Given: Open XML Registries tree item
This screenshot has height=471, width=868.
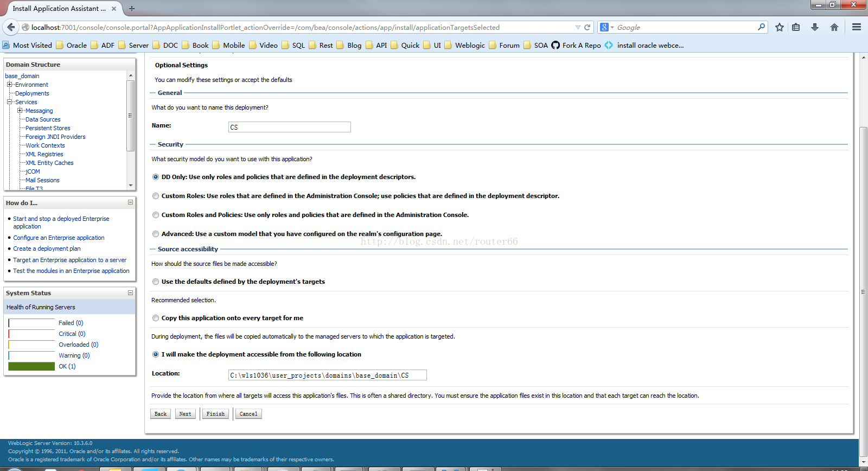Looking at the screenshot, I should (x=44, y=154).
